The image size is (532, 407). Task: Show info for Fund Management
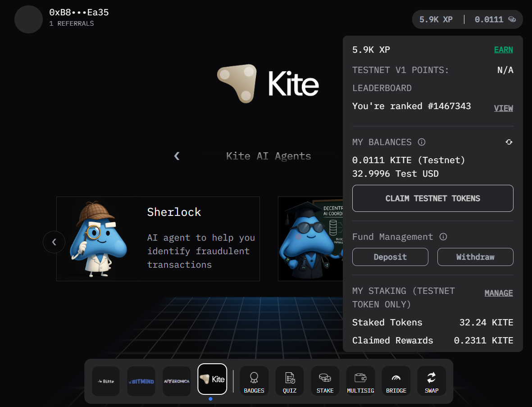[x=443, y=237]
